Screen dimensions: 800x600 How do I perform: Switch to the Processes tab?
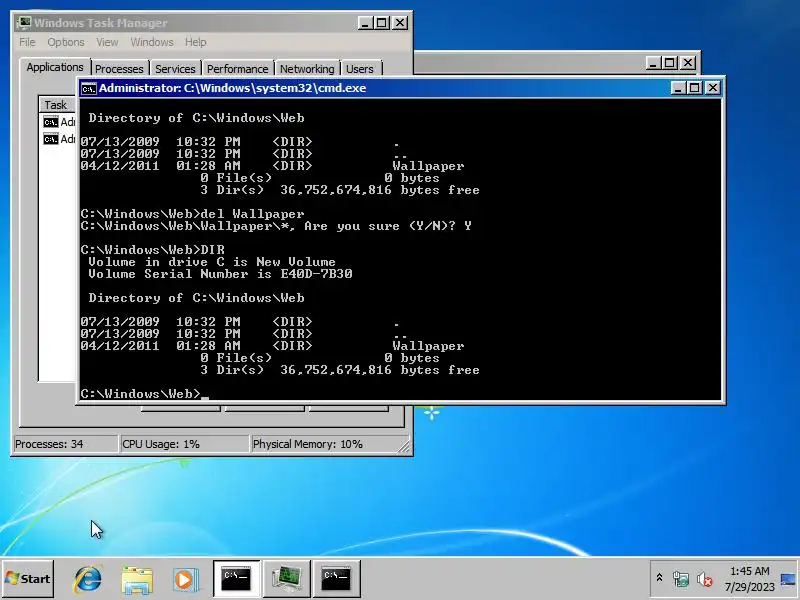click(x=119, y=68)
